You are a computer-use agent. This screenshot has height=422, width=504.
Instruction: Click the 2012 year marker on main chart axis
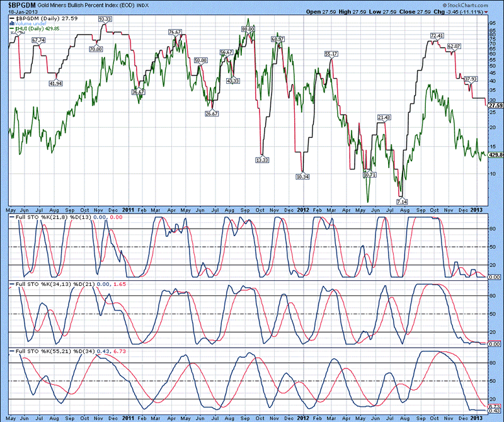(303, 208)
